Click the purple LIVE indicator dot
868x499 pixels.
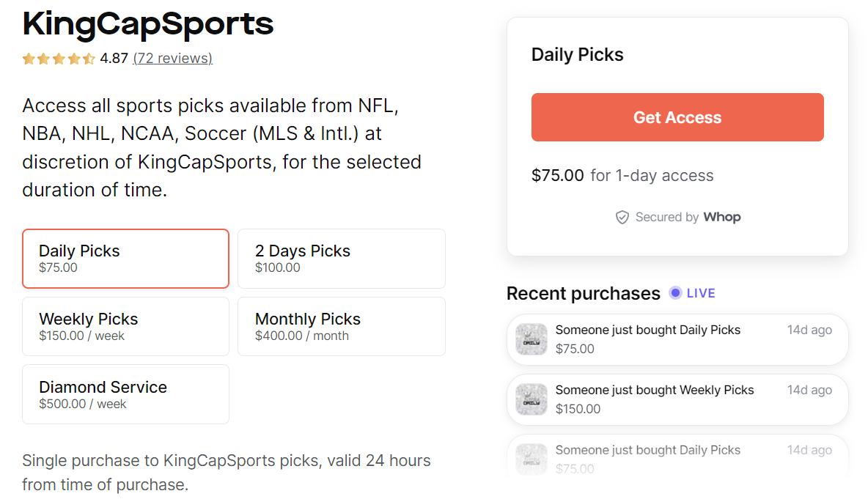coord(674,293)
